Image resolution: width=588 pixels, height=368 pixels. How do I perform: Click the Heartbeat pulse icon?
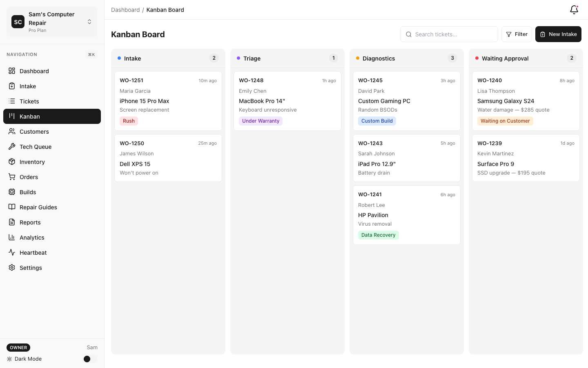coord(12,252)
